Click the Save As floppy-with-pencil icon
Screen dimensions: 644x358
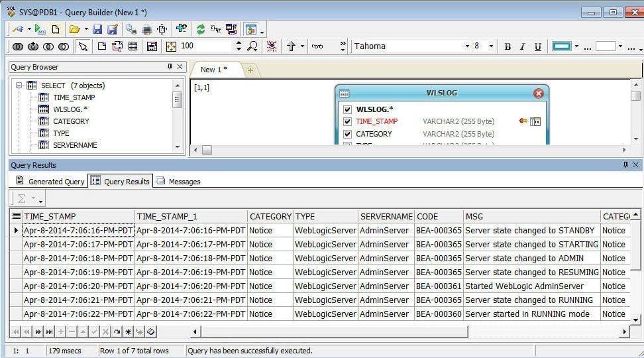tap(113, 29)
